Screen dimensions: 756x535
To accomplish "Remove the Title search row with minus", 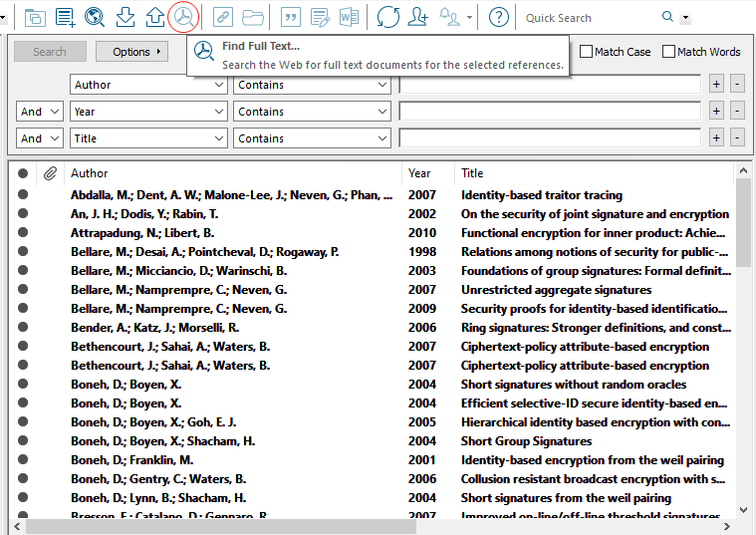I will (x=737, y=138).
